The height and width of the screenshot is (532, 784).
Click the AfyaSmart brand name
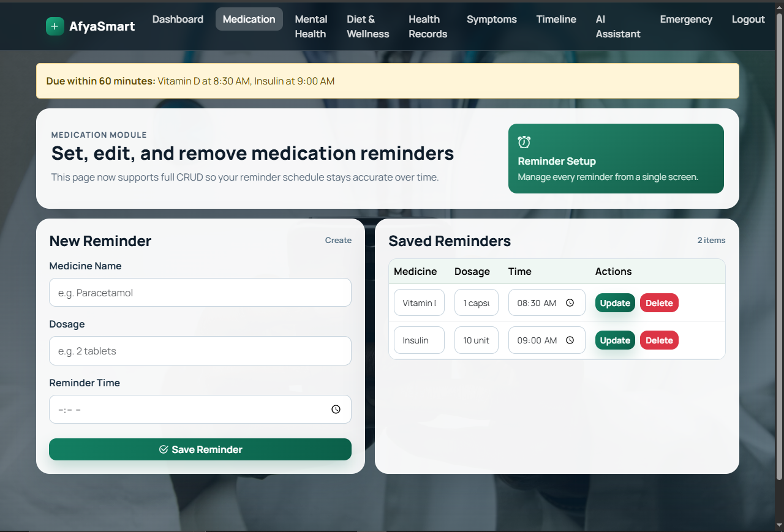[x=102, y=26]
